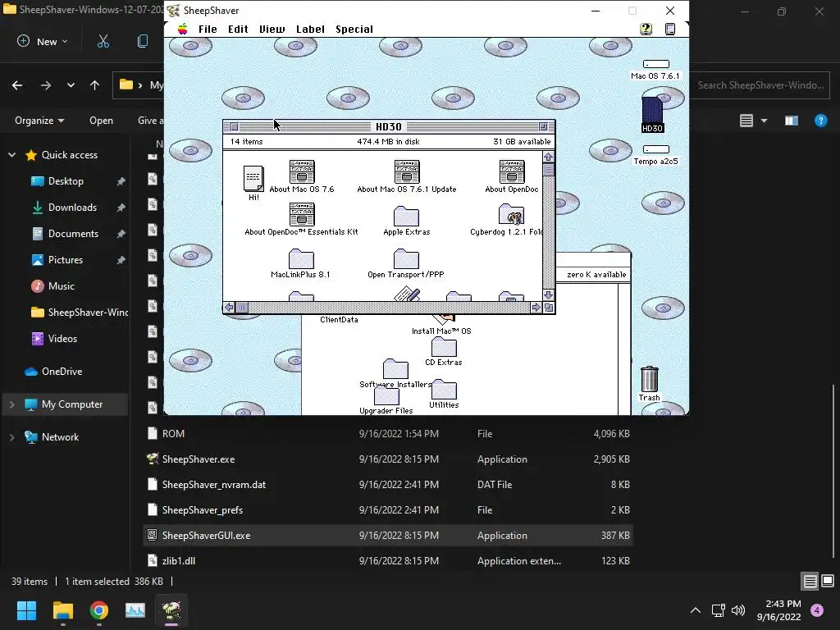The width and height of the screenshot is (840, 630).
Task: Open the Edit menu in Mac OS
Action: [238, 29]
